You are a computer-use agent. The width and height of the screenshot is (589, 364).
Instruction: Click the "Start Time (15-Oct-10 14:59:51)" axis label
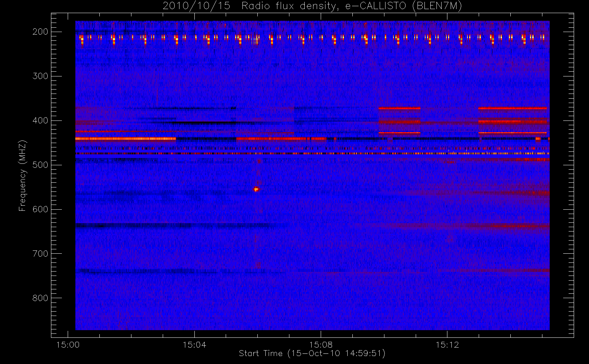(x=312, y=353)
